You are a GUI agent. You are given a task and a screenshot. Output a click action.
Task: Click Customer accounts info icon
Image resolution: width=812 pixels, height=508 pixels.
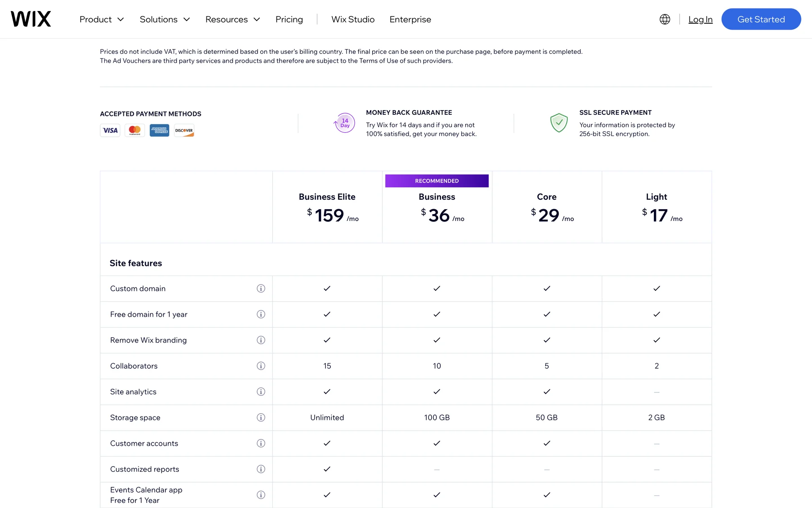261,443
